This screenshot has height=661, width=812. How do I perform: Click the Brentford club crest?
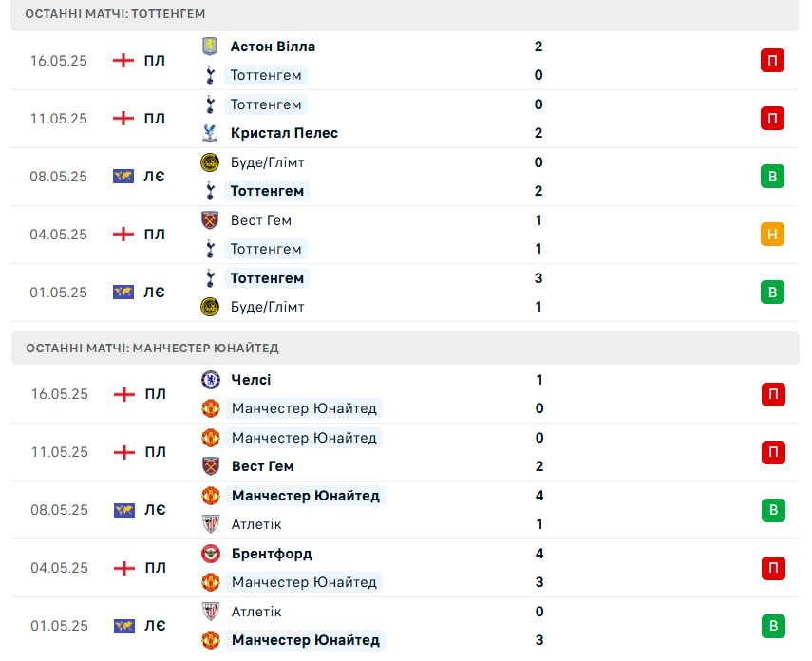211,554
